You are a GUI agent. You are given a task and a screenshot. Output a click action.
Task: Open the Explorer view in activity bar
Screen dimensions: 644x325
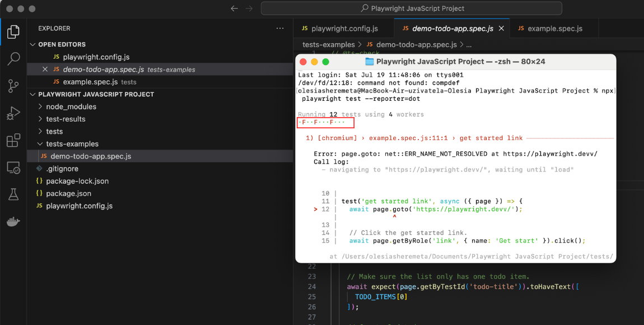point(13,31)
